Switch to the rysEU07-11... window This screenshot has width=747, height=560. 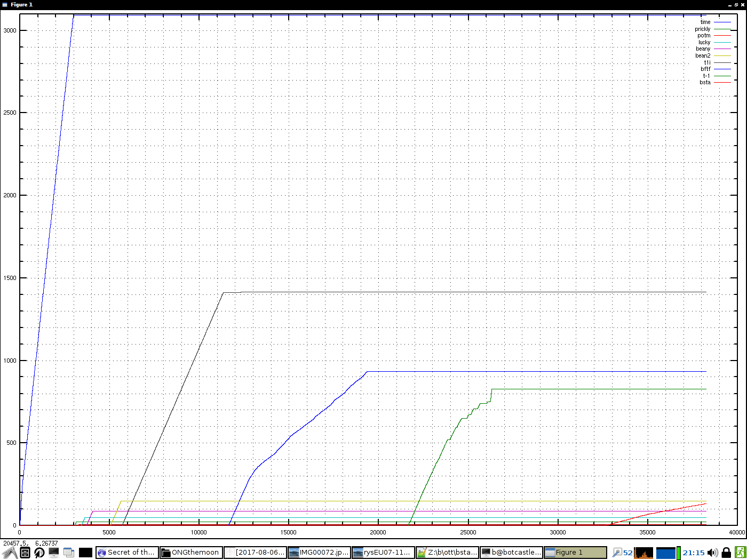click(x=383, y=553)
